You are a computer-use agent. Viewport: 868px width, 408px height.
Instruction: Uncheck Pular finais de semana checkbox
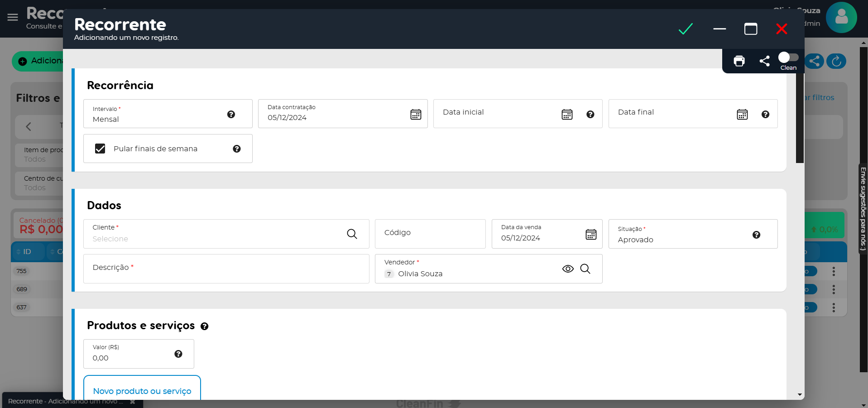100,149
